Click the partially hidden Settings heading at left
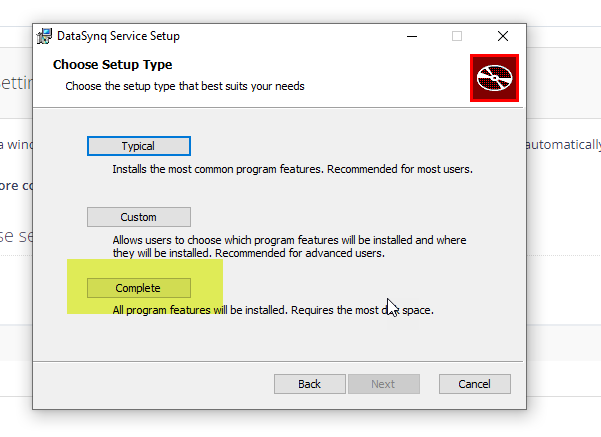The image size is (601, 437). [x=16, y=83]
